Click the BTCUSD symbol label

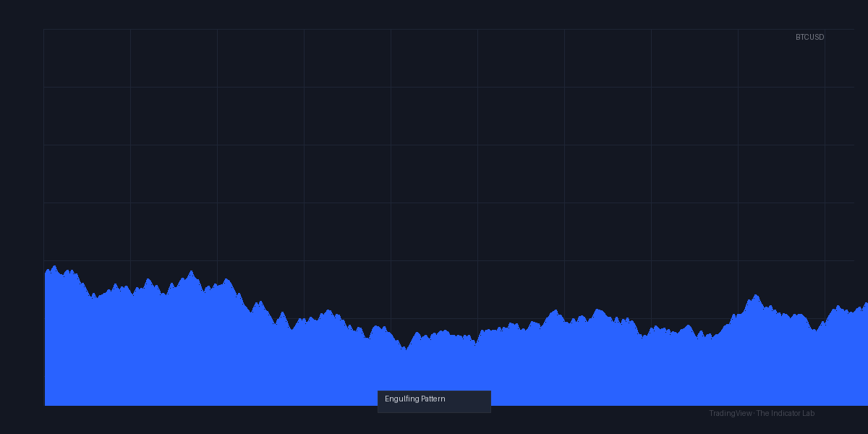[809, 37]
